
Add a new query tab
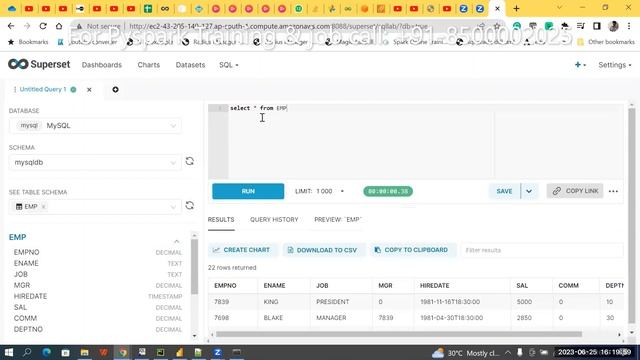(116, 89)
